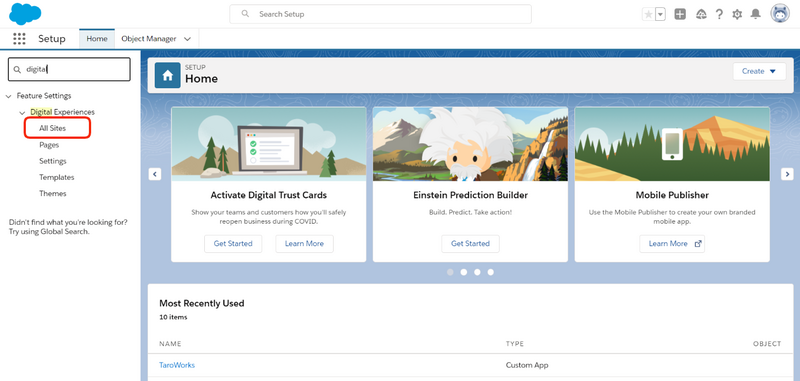Click Get Started for Digital Trust Cards

pos(233,244)
